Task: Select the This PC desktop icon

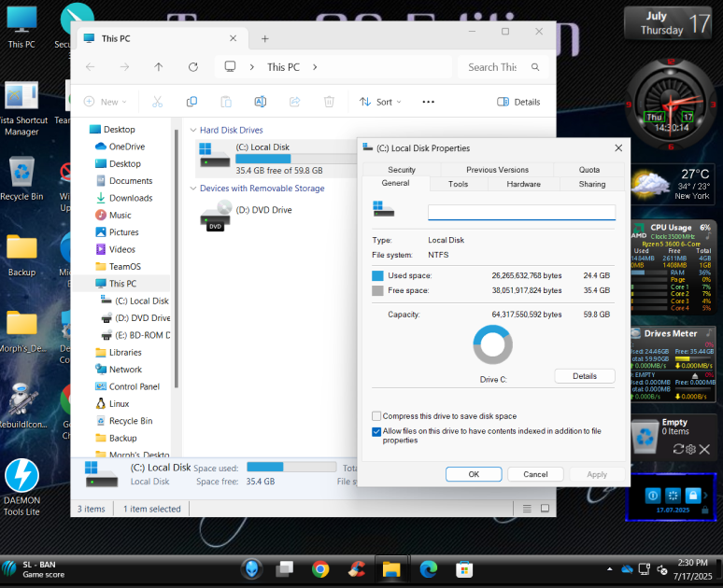Action: click(21, 27)
